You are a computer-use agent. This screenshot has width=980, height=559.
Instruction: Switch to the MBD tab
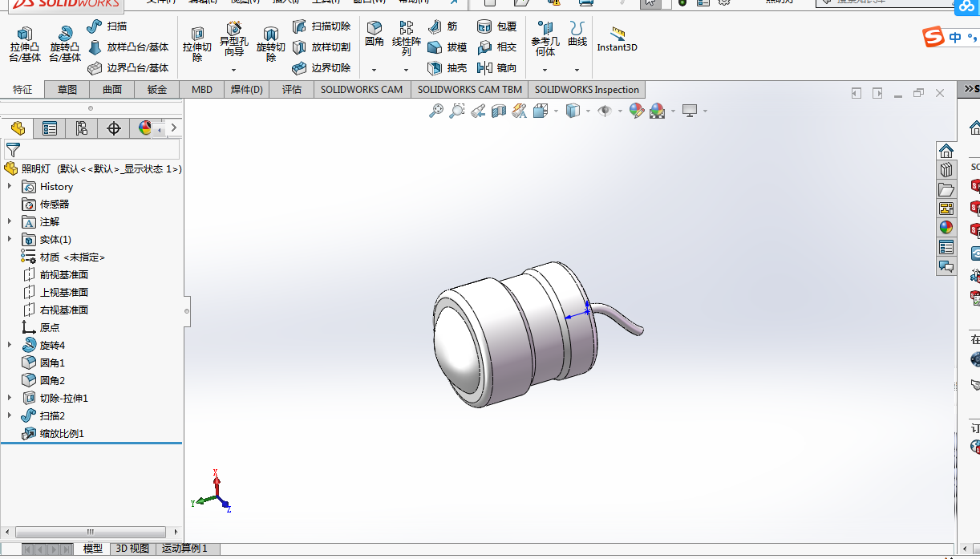[202, 89]
